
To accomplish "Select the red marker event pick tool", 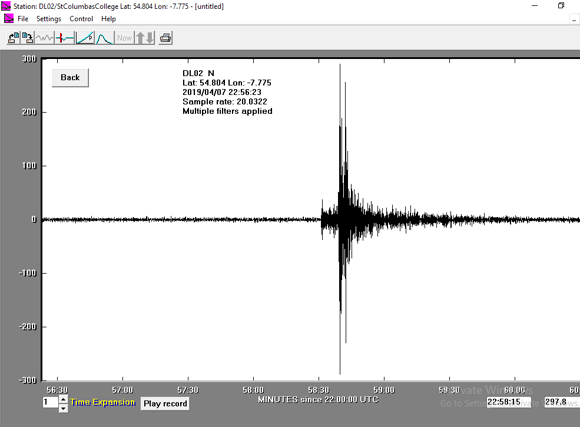I will click(x=65, y=38).
